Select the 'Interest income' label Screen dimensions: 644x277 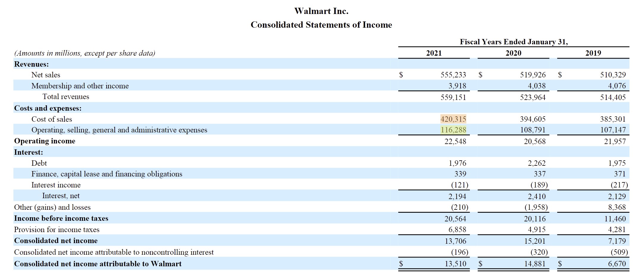[56, 185]
